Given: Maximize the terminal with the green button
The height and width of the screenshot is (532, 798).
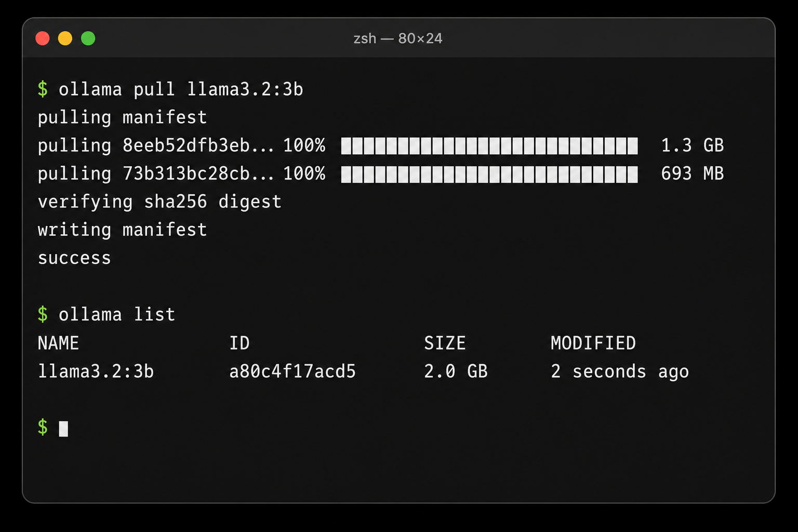Looking at the screenshot, I should tap(88, 38).
